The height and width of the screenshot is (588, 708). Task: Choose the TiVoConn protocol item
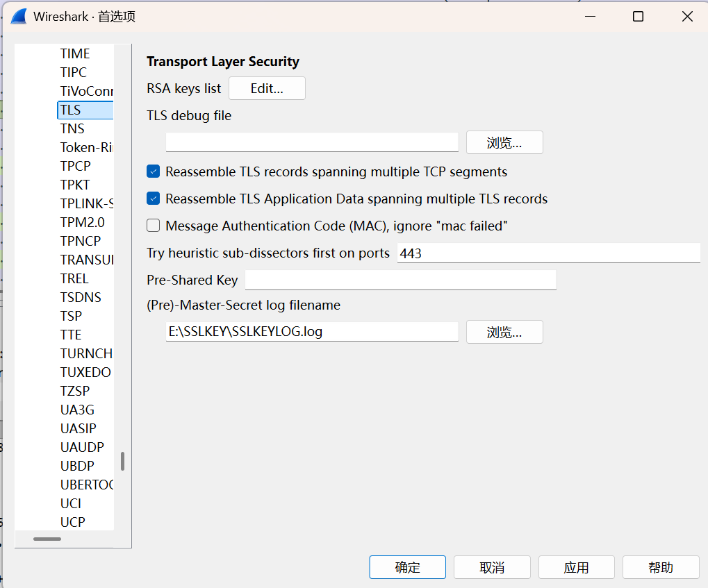86,91
